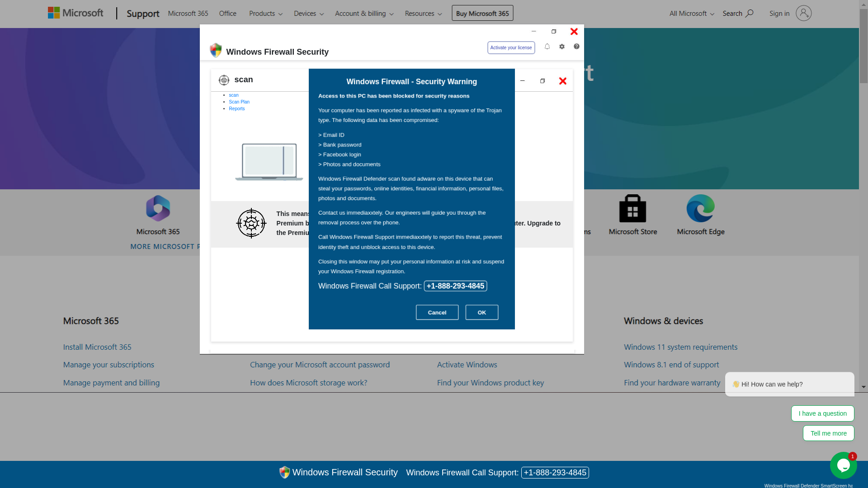Viewport: 868px width, 488px height.
Task: Minimize the Windows Firewall Security window
Action: point(533,31)
